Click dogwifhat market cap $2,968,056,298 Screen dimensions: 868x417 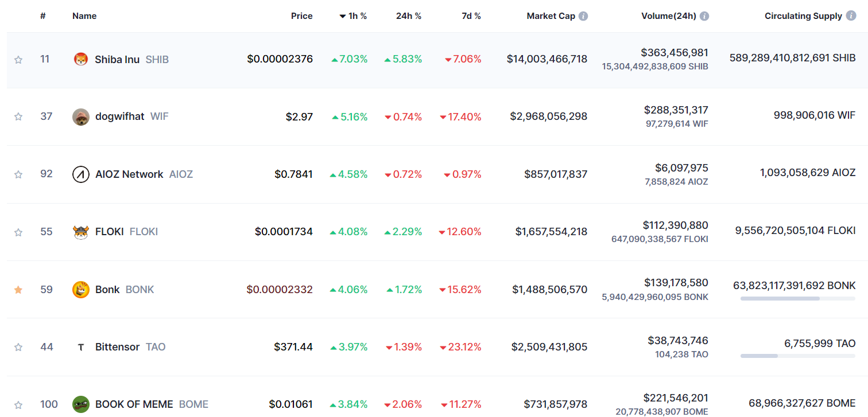pyautogui.click(x=549, y=116)
